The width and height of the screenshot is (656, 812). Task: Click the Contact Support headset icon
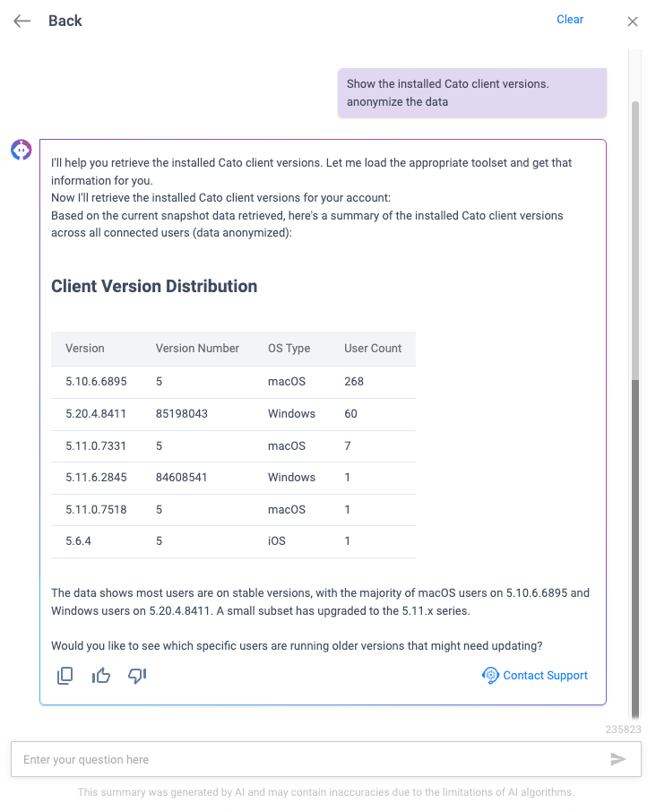click(490, 676)
